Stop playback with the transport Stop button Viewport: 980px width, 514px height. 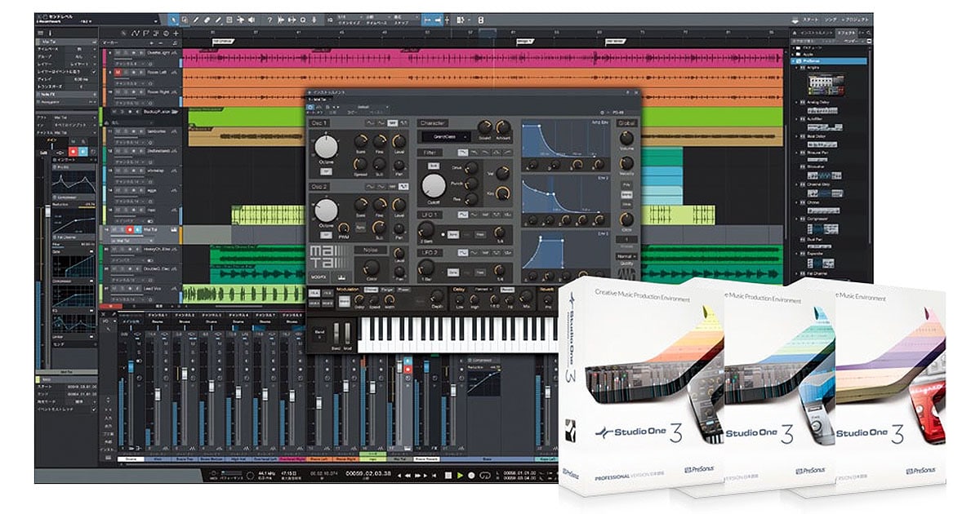[448, 474]
